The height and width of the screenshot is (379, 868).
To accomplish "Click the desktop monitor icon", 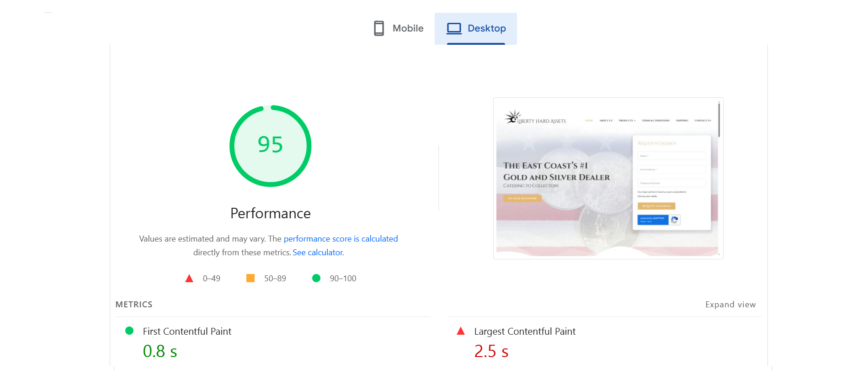I will click(x=454, y=28).
